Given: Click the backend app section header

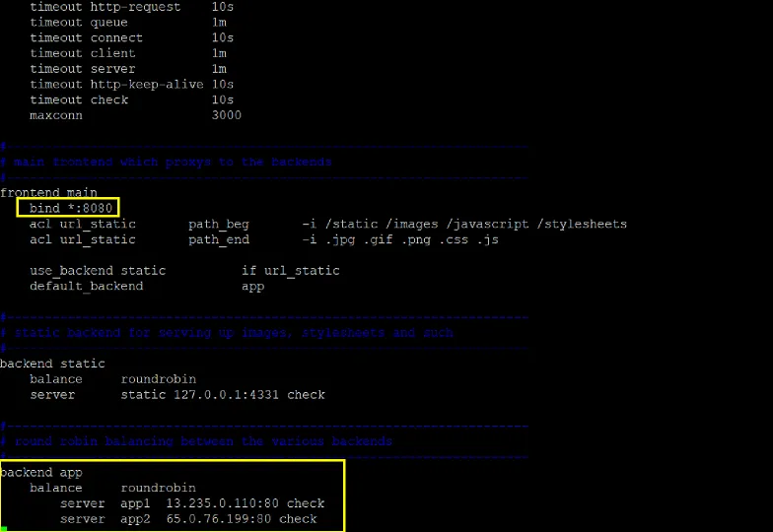Looking at the screenshot, I should click(x=40, y=473).
